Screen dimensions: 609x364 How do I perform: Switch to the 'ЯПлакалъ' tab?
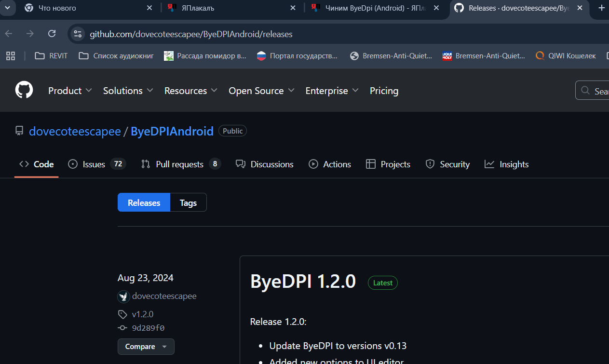pos(230,8)
